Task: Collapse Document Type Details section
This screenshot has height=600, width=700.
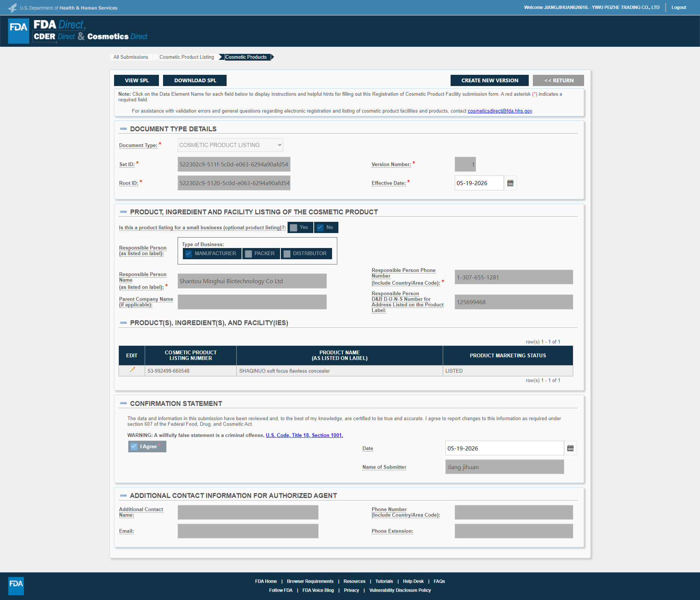Action: tap(123, 129)
